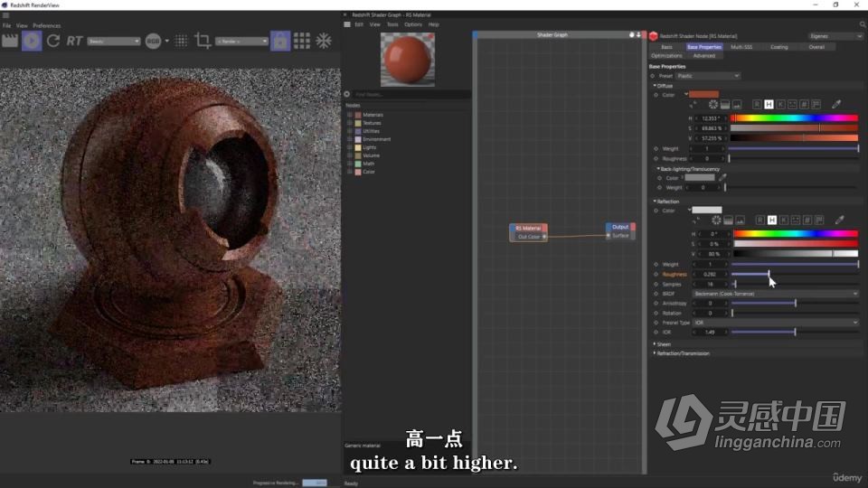Toggle the dotted bucket grid icon
Image resolution: width=868 pixels, height=488 pixels.
[181, 41]
